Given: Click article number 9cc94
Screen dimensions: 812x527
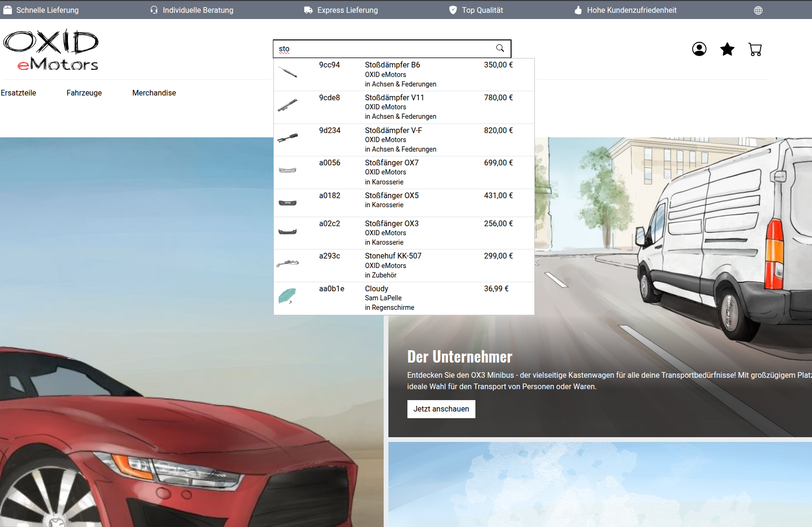Looking at the screenshot, I should 329,65.
